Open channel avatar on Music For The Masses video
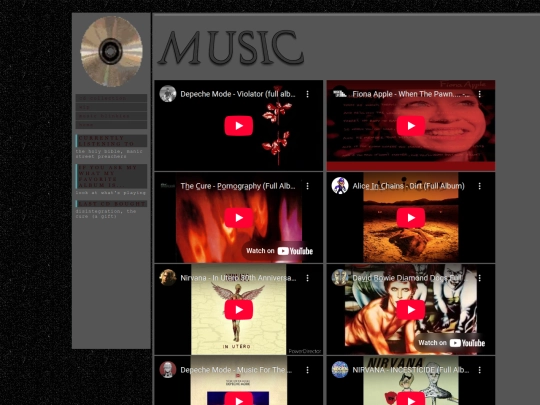 [168, 370]
